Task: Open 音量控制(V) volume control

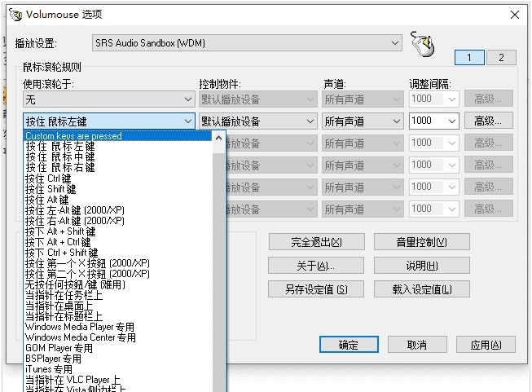Action: 422,242
